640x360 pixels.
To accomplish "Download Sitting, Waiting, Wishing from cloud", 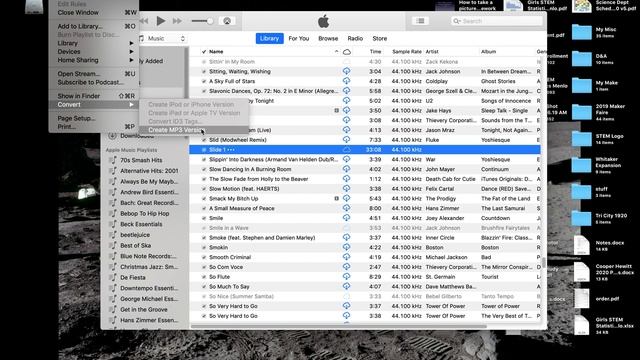I will point(347,71).
